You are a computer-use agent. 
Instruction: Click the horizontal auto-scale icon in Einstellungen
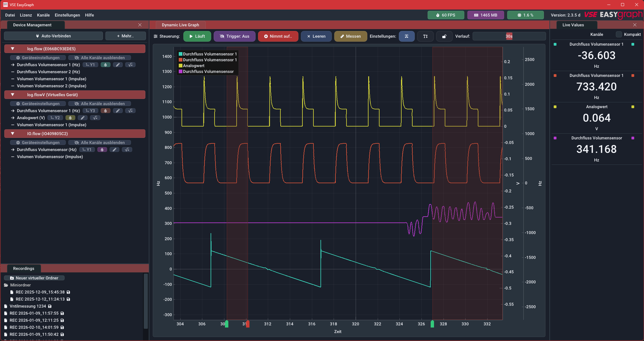pyautogui.click(x=406, y=36)
